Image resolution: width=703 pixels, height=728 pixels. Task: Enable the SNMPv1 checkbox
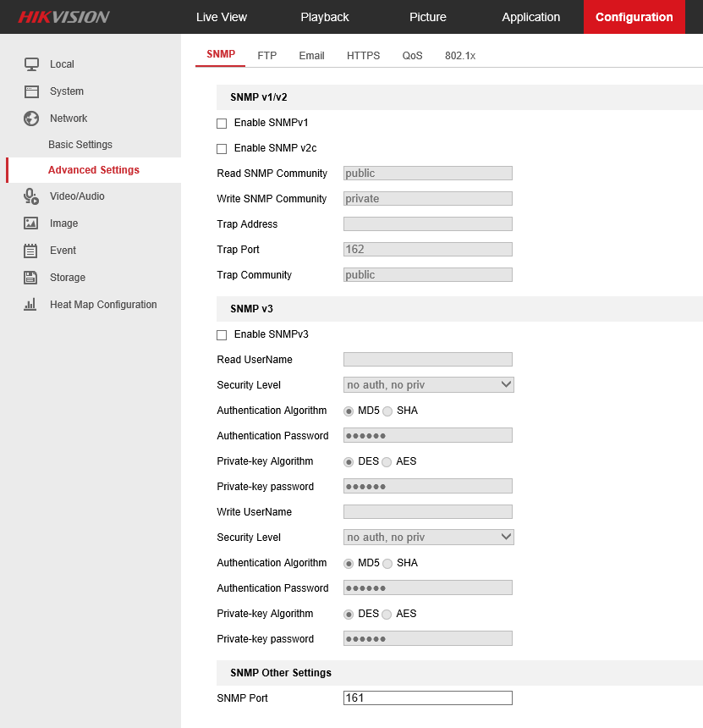(x=222, y=124)
